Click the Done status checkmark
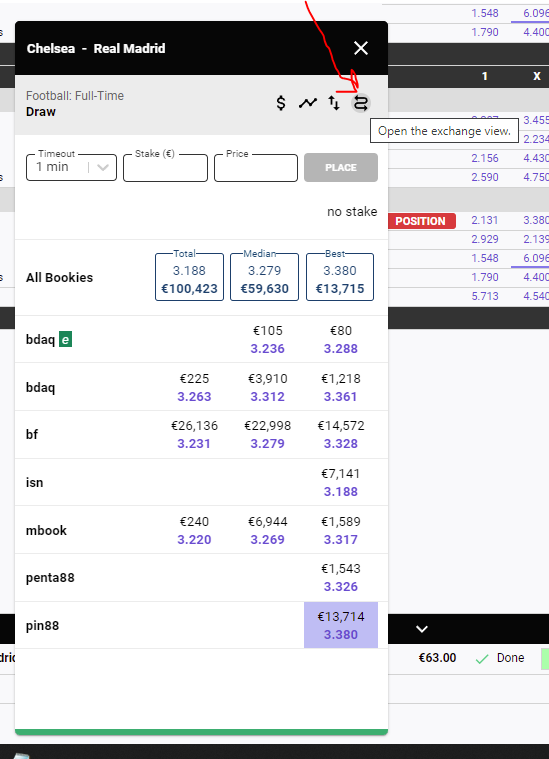Viewport: 549px width, 759px height. pyautogui.click(x=482, y=658)
